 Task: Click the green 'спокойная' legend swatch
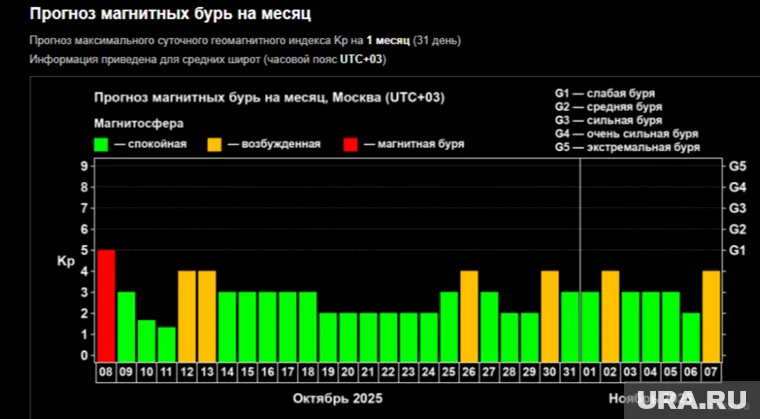coord(101,144)
